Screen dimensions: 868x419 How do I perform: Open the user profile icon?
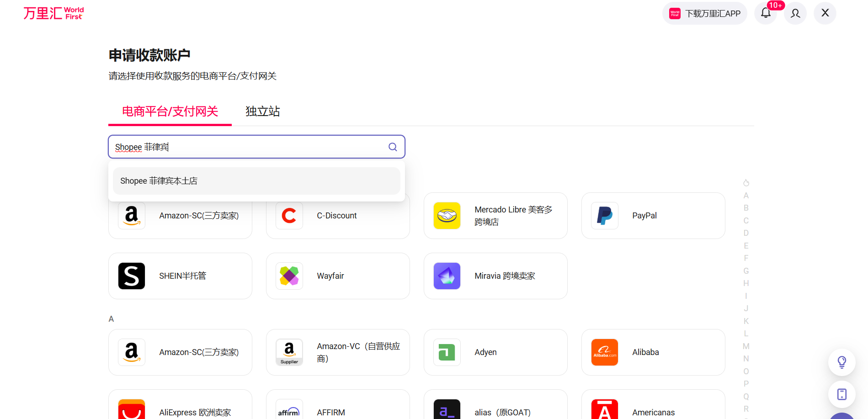pyautogui.click(x=795, y=13)
